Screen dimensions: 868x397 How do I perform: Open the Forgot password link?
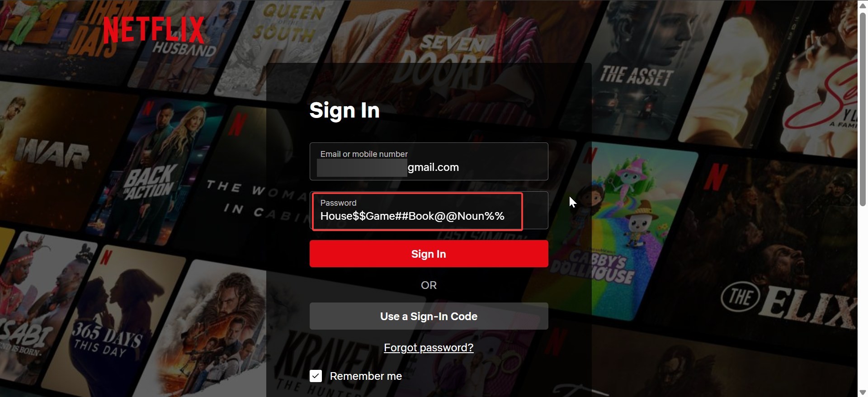[429, 347]
